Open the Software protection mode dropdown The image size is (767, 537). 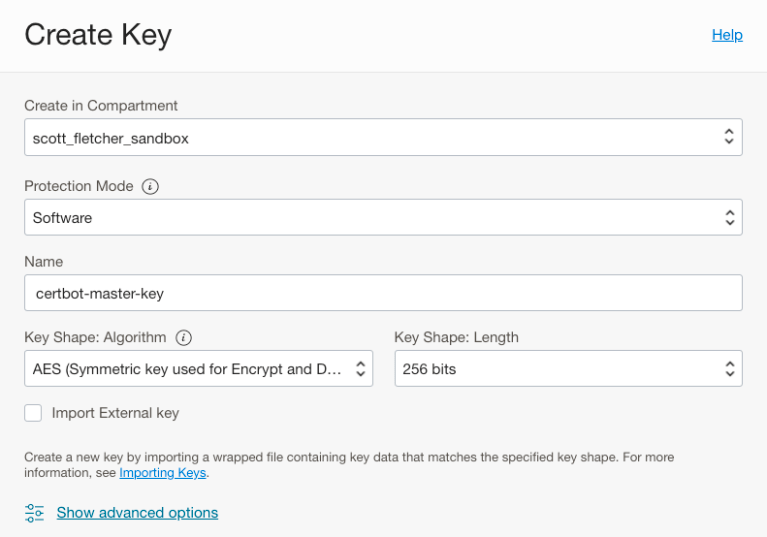click(370, 217)
